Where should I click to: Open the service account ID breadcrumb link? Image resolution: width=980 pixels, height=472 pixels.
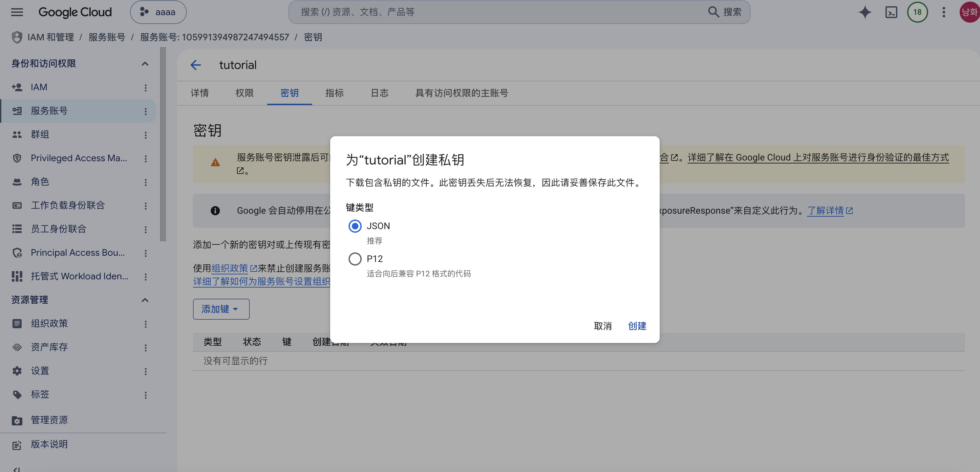click(215, 37)
